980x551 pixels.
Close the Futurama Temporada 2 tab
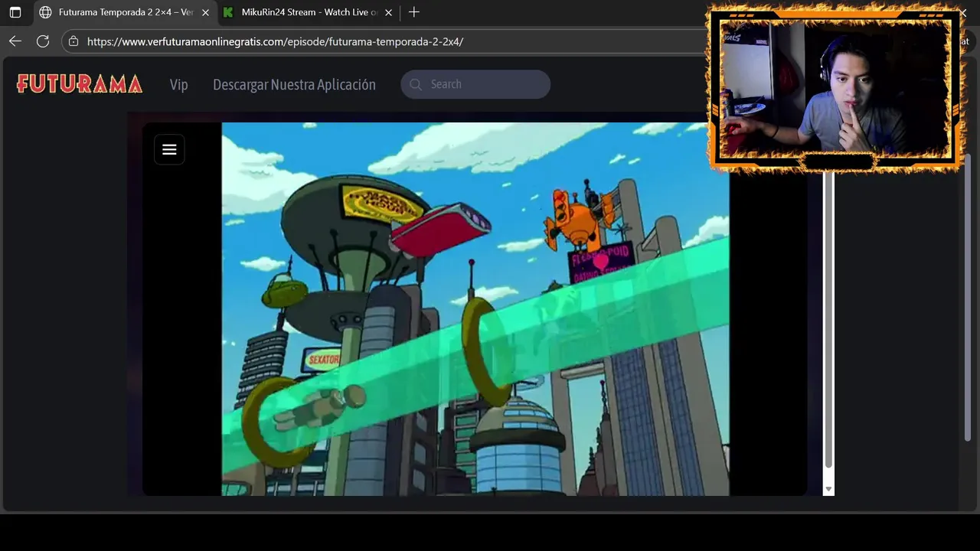(205, 12)
